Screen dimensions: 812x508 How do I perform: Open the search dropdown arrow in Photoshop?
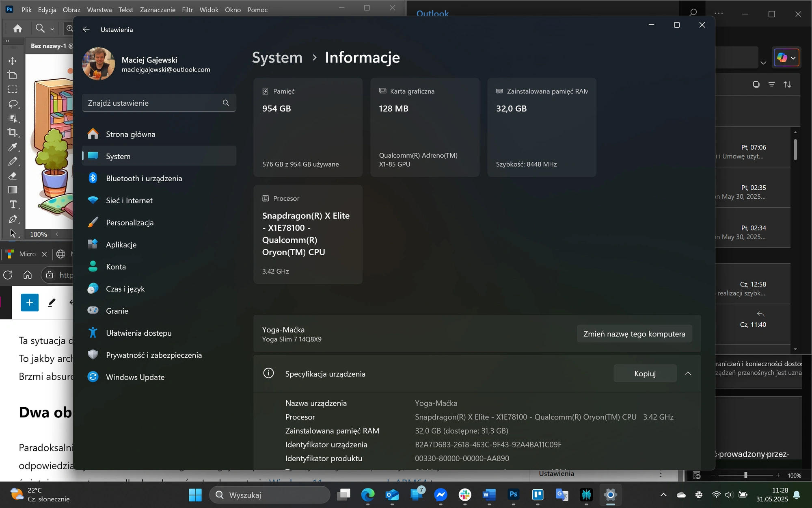click(52, 29)
